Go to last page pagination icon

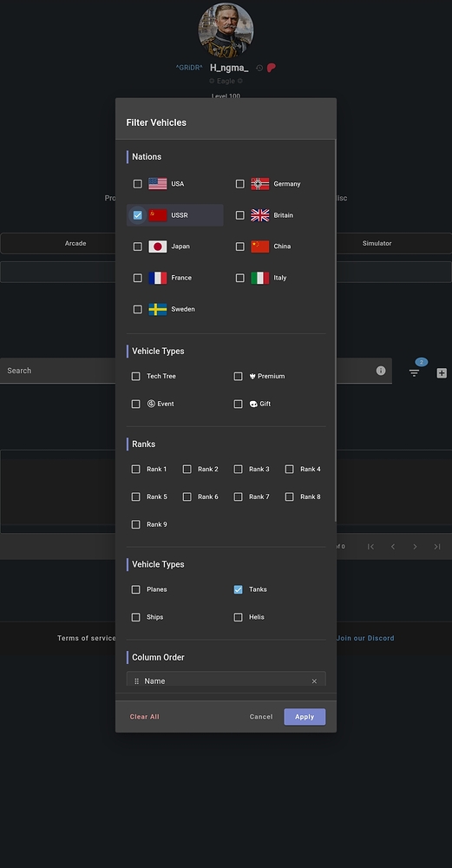coord(437,546)
